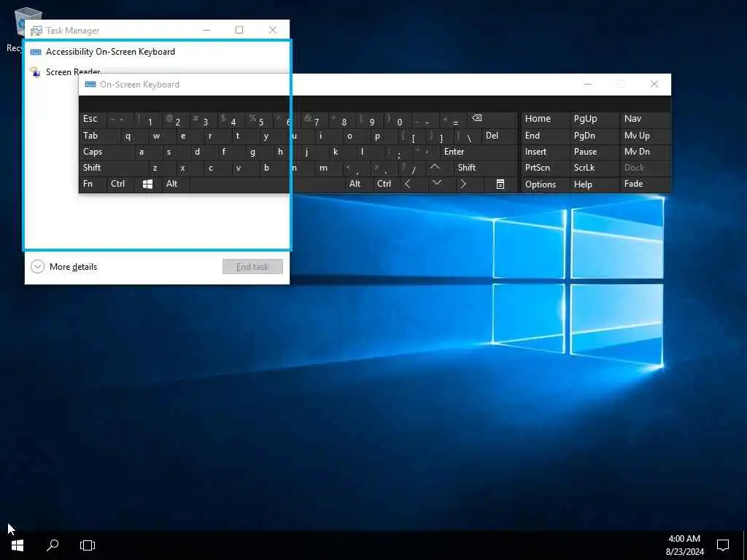Click the number 0 key
The width and height of the screenshot is (747, 560).
(398, 120)
